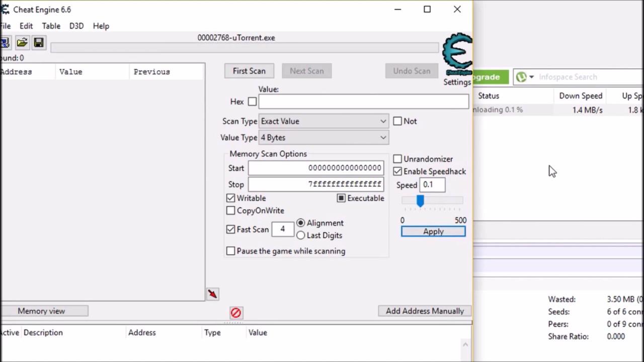Click the open process computer icon

pyautogui.click(x=4, y=43)
